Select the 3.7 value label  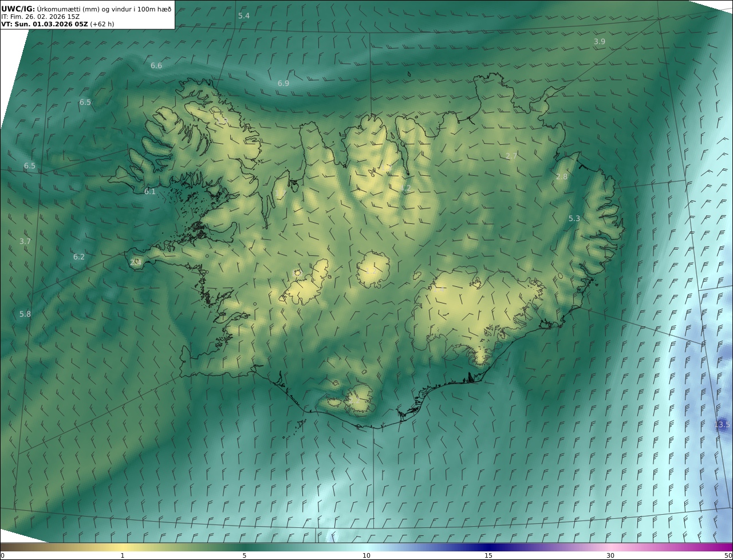pos(25,242)
